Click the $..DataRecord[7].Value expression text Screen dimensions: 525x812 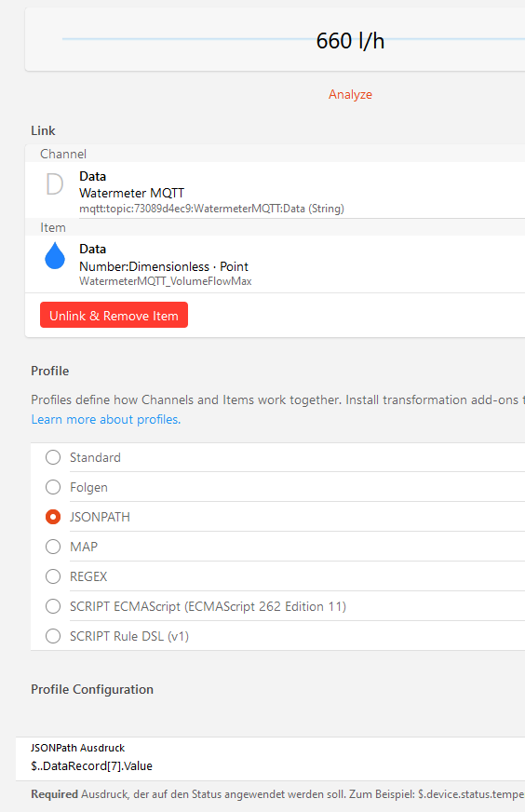coord(91,766)
